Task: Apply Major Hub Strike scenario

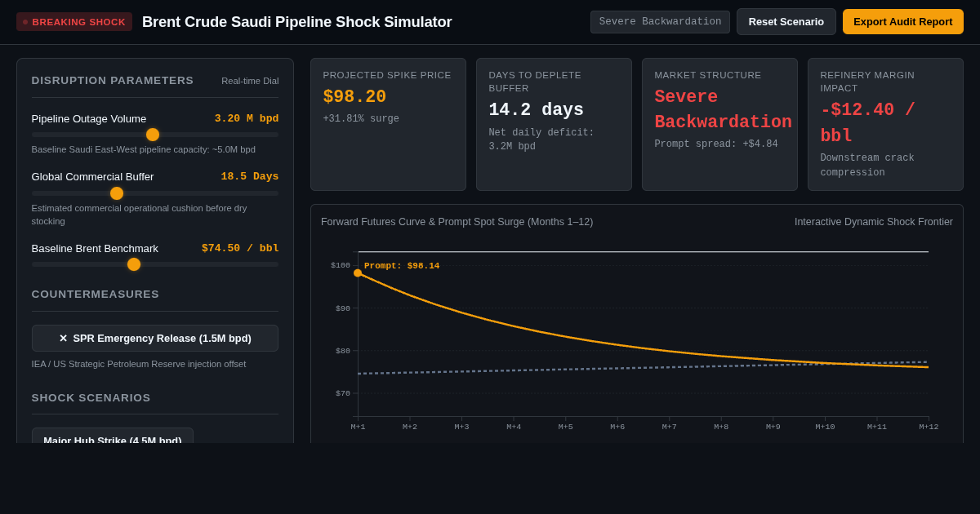Action: 113,436
